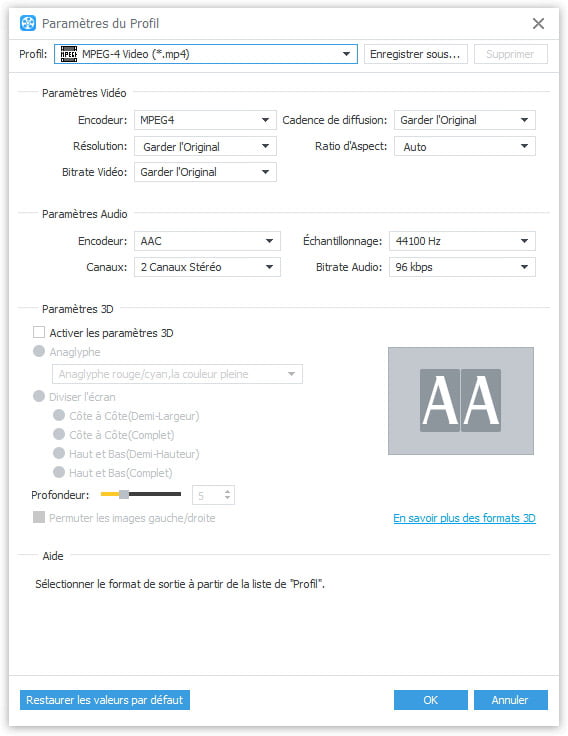Increase Profondeur with stepper up arrow

(228, 491)
